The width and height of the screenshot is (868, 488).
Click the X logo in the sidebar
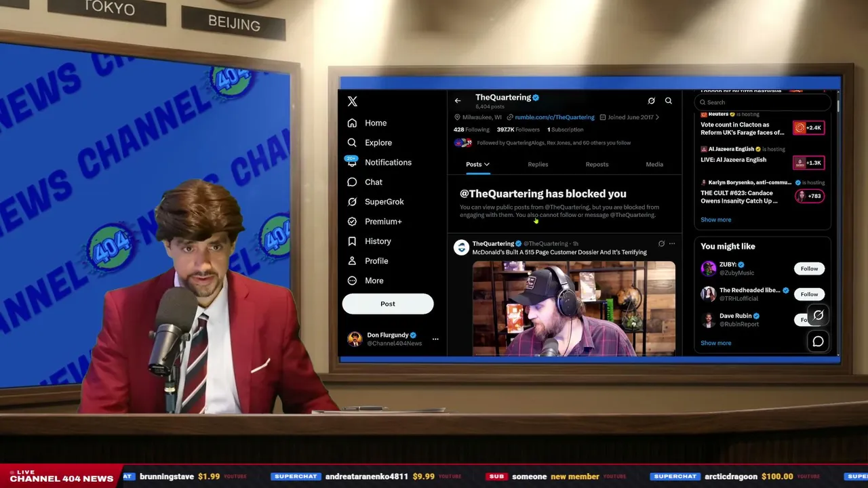pos(352,102)
